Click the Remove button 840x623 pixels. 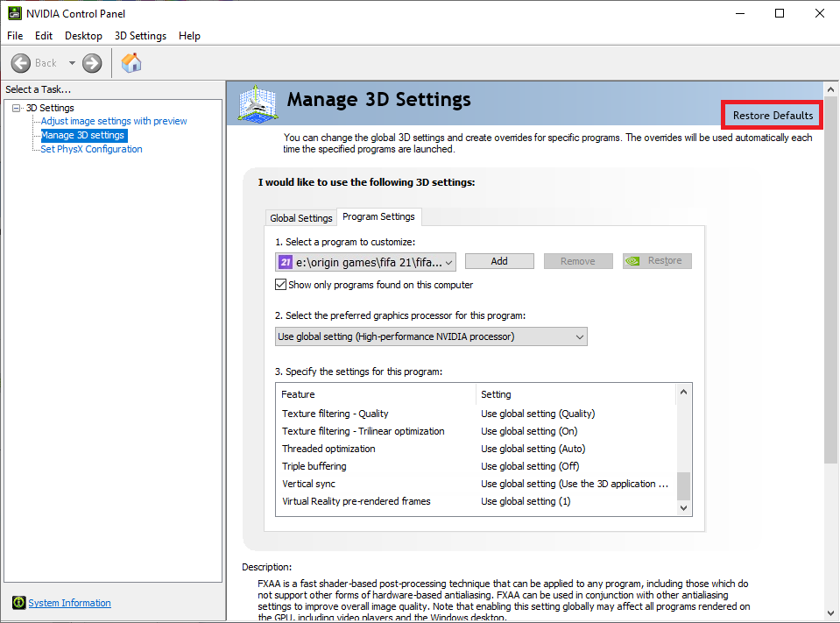pos(578,261)
